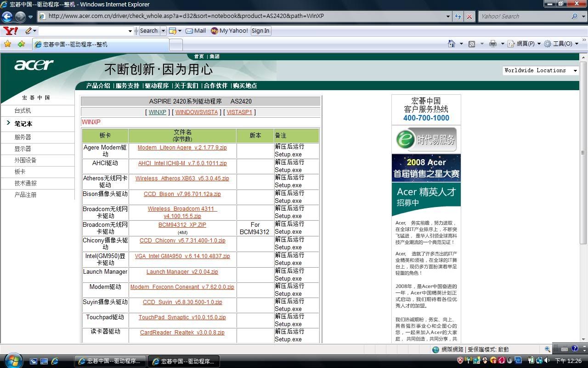Download VGA_Intel GMA950 driver zip

click(182, 256)
